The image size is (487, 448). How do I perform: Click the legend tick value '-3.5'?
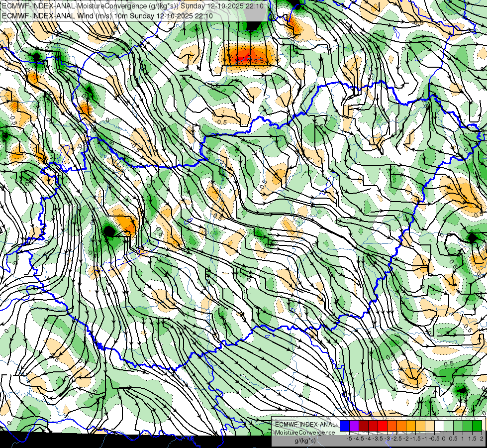(x=378, y=439)
